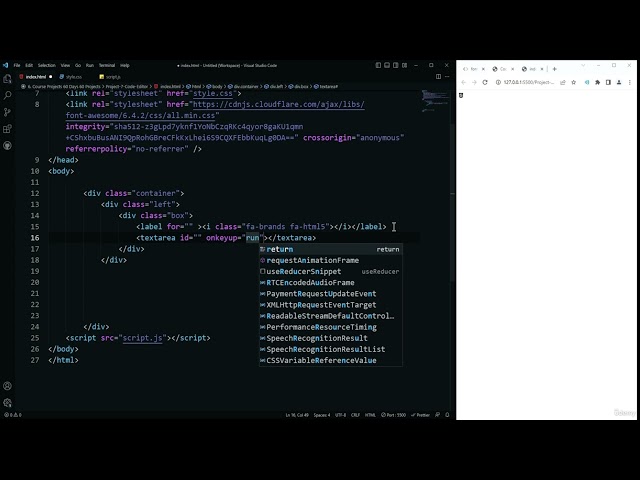Viewport: 640px width, 480px height.
Task: Choose SpeechRecognitionResultList from suggestions
Action: click(x=331, y=349)
